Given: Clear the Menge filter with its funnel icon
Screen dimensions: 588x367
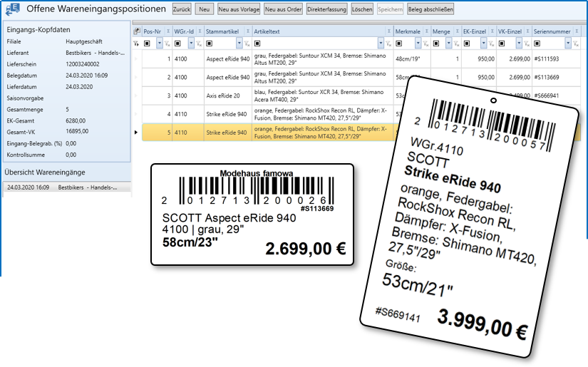Looking at the screenshot, I should [456, 44].
